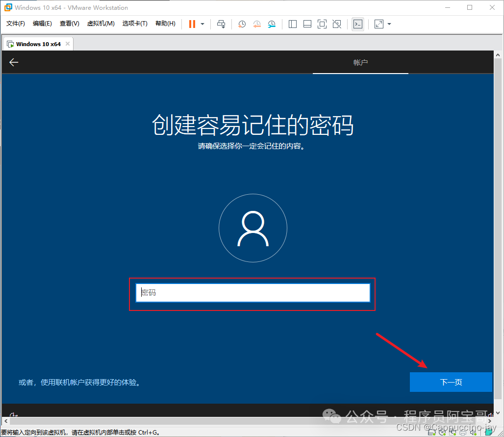Image resolution: width=504 pixels, height=437 pixels.
Task: Click the CD/DVD drive status icon
Action: point(442,432)
